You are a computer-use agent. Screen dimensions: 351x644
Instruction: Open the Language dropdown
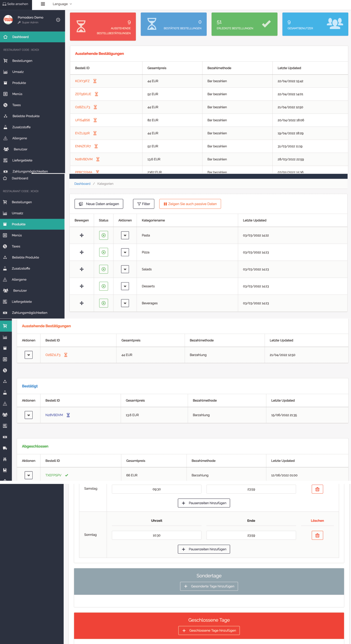click(62, 4)
